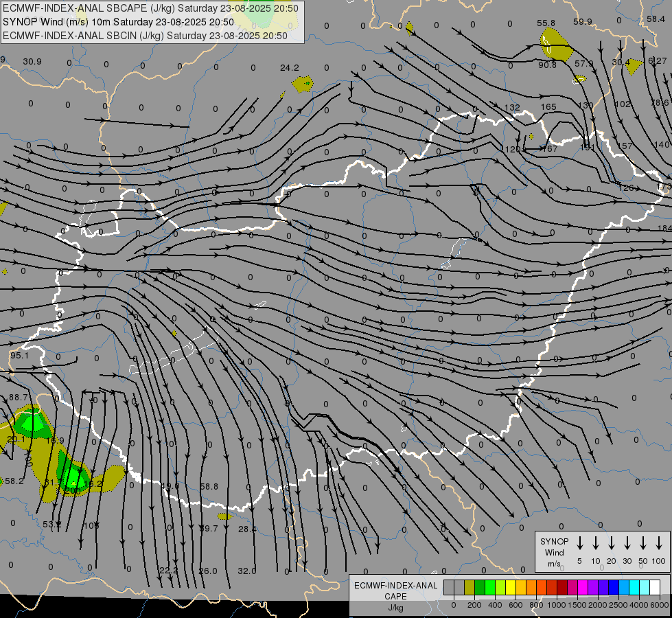Click the ECMWF-INDEX-ANAL CAPE J/kg legend label
This screenshot has height=618, width=672.
[395, 597]
